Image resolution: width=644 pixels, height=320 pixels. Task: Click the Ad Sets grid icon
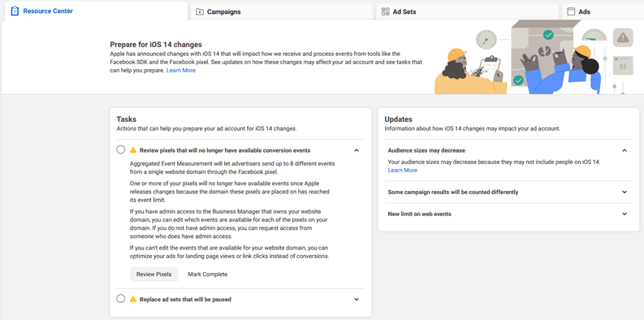[x=385, y=11]
